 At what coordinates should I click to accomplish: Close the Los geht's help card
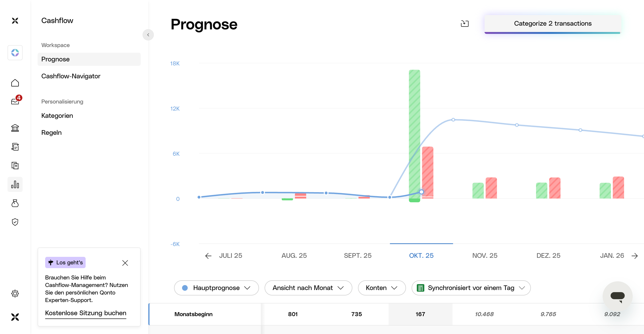pos(125,263)
